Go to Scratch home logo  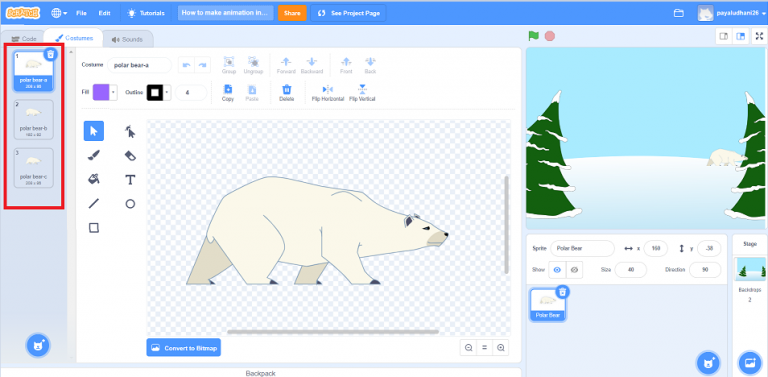[23, 13]
